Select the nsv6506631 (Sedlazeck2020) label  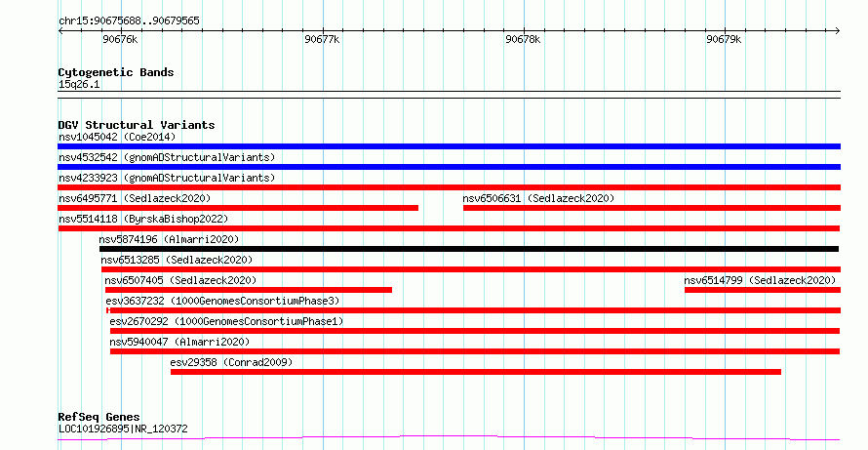pos(538,198)
